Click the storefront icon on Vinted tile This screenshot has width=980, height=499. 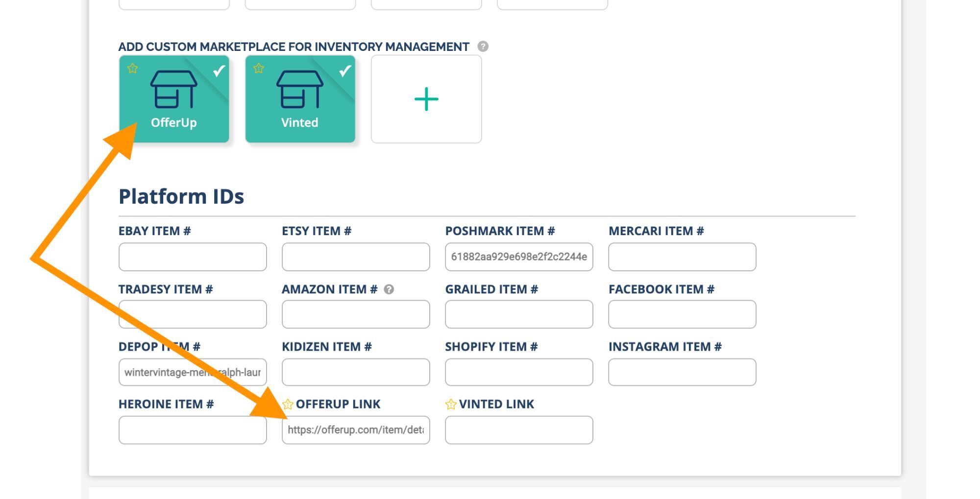[300, 89]
